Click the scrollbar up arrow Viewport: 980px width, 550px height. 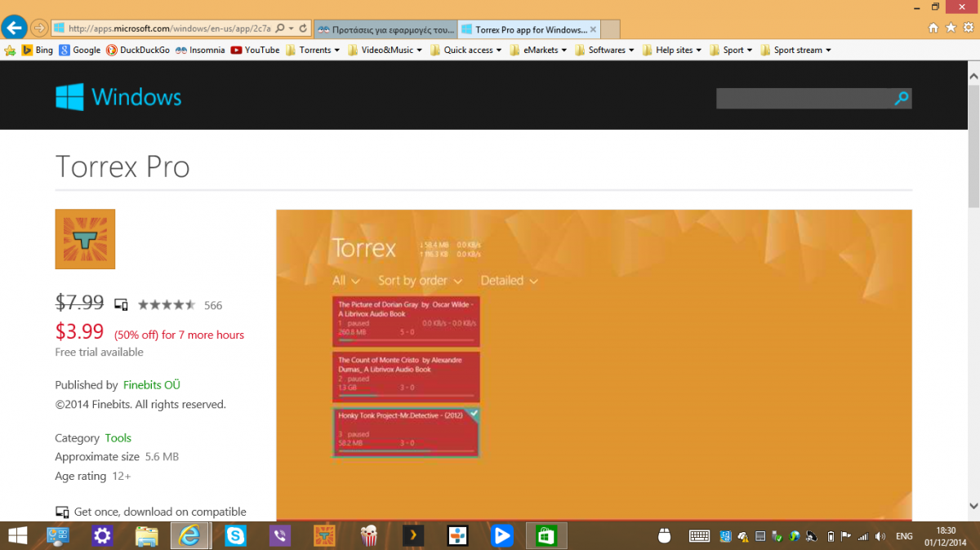pos(973,75)
